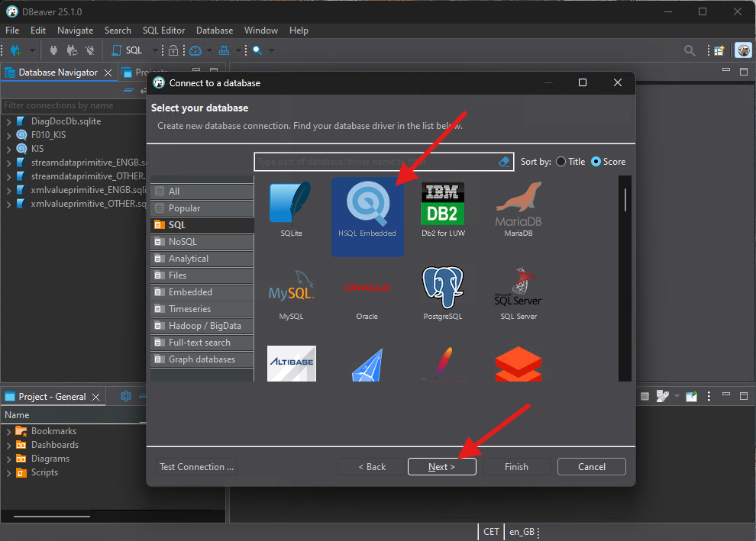Viewport: 756px width, 541px height.
Task: Select the MySQL database driver
Action: (291, 285)
